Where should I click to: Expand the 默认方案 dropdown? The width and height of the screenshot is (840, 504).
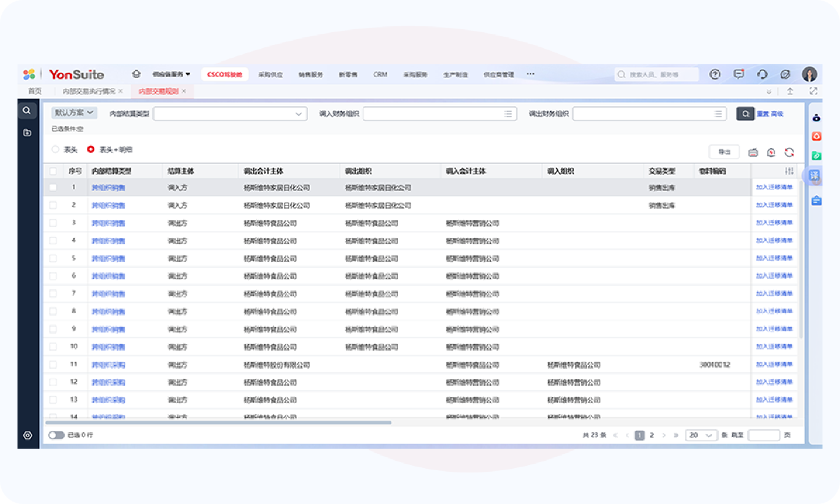74,113
